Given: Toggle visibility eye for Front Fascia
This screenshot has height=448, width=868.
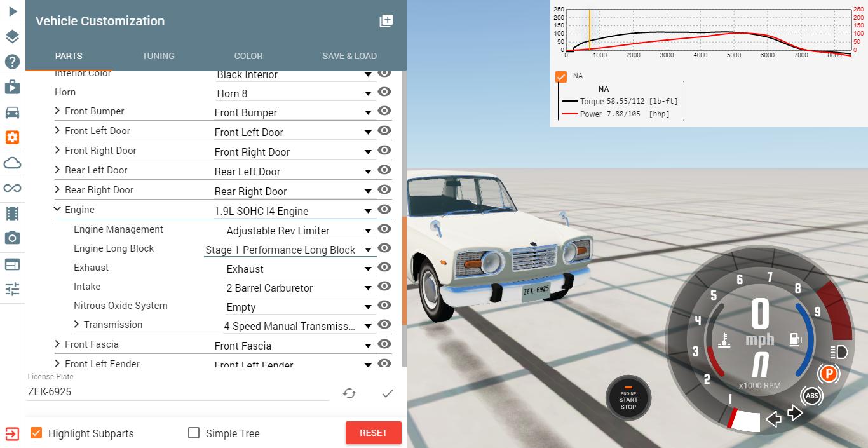Looking at the screenshot, I should pos(384,344).
